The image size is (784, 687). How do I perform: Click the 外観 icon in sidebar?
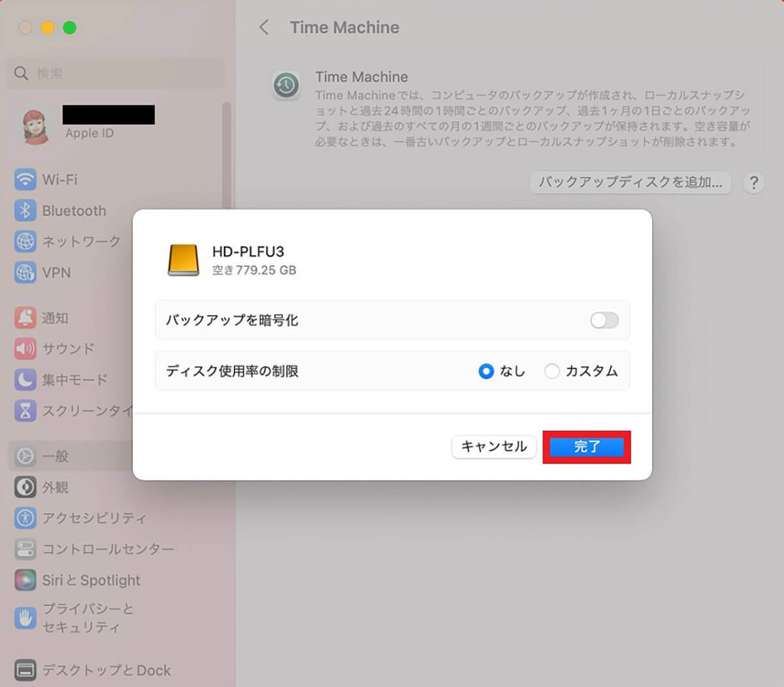coord(25,487)
